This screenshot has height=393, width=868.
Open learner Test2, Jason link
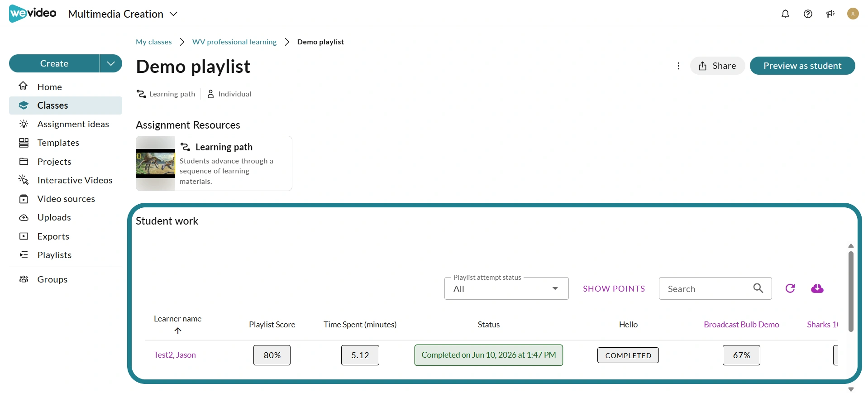[175, 355]
